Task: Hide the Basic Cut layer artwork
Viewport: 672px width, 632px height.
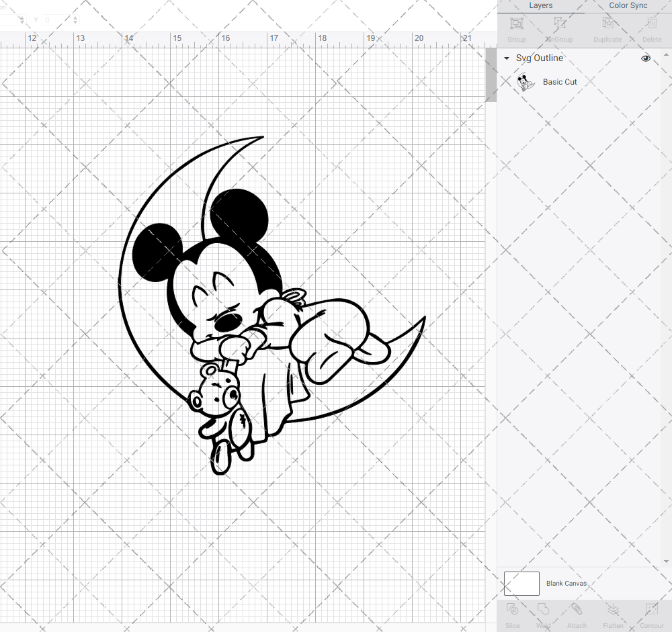Action: pyautogui.click(x=645, y=81)
